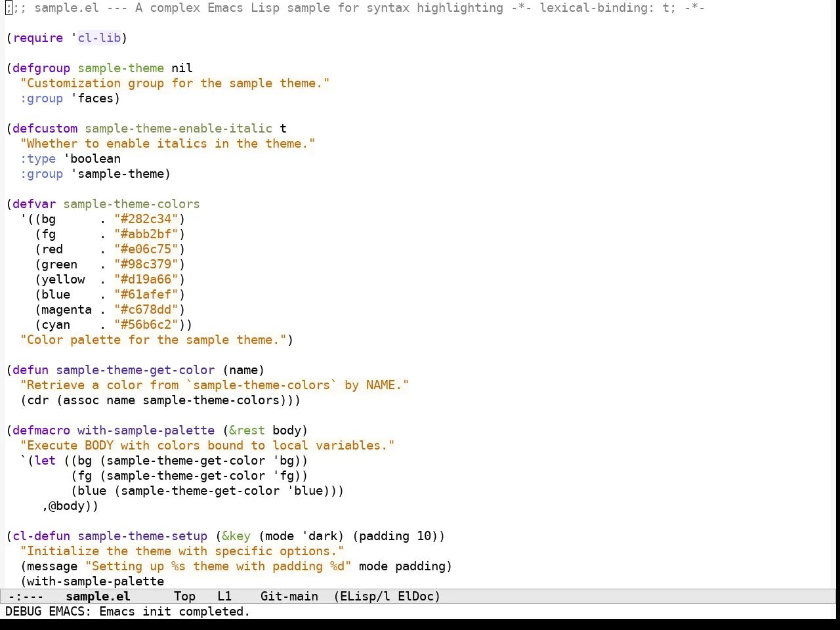Click the (name) argument list of the defun
This screenshot has height=630, width=840.
tap(243, 370)
